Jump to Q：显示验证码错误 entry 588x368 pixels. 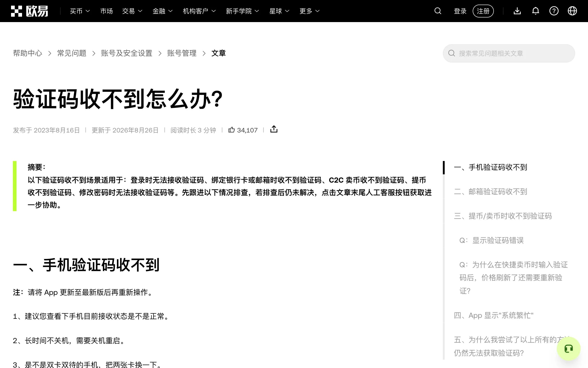491,240
